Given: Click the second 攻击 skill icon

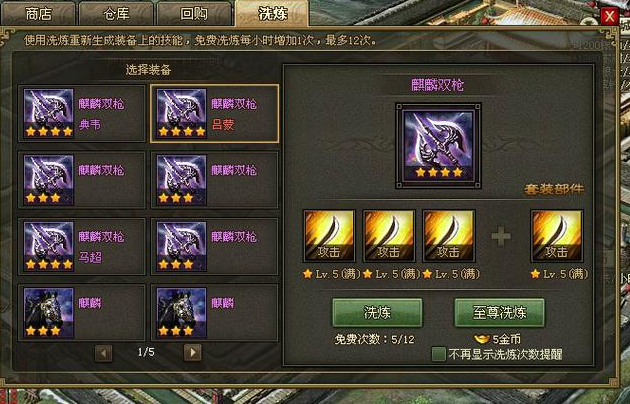Looking at the screenshot, I should (x=389, y=236).
